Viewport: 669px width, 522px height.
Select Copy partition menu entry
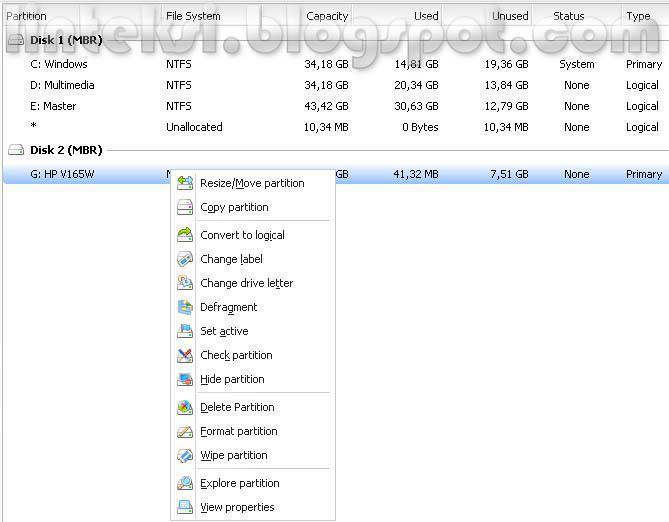pyautogui.click(x=253, y=207)
